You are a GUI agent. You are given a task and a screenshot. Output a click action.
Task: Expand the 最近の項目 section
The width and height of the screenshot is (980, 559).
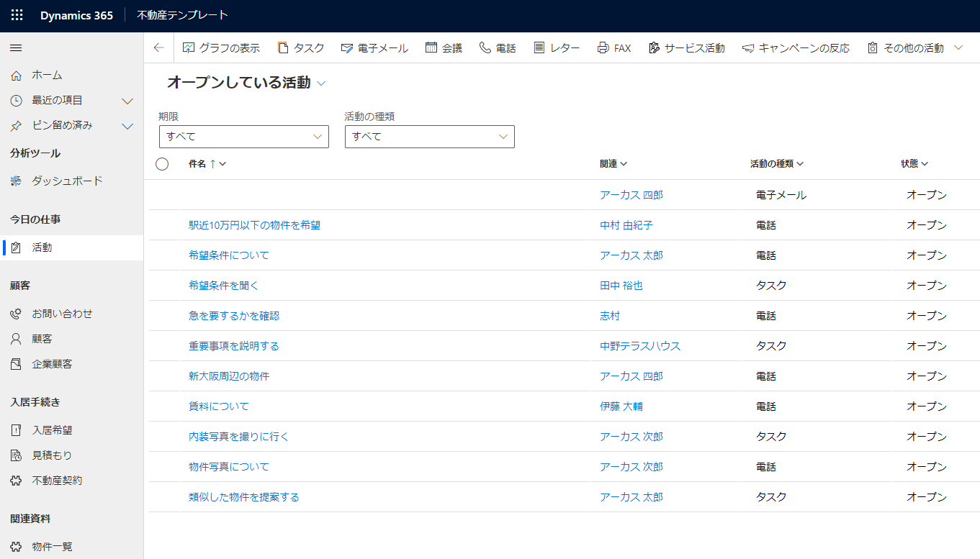tap(127, 101)
